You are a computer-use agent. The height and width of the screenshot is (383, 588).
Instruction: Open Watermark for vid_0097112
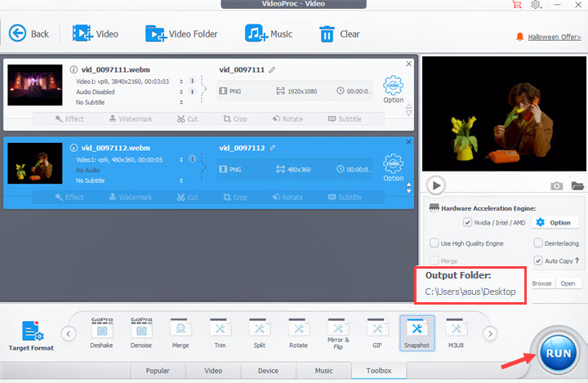[x=131, y=198]
